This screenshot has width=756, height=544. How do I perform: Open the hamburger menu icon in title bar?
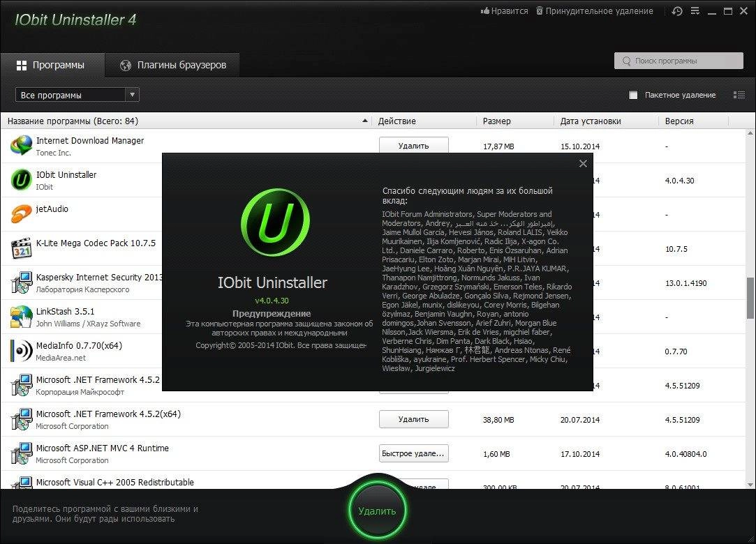pos(695,10)
